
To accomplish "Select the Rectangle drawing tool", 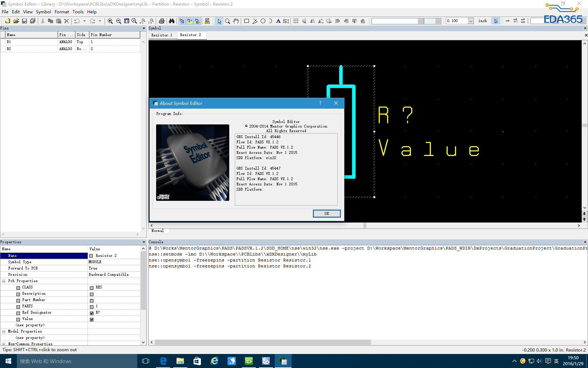I will pos(246,21).
